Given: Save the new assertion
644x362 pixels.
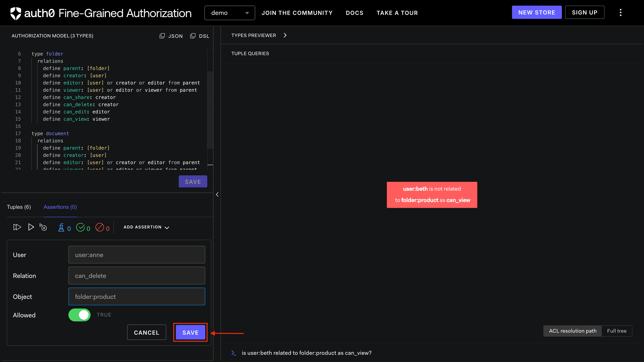Looking at the screenshot, I should [190, 332].
